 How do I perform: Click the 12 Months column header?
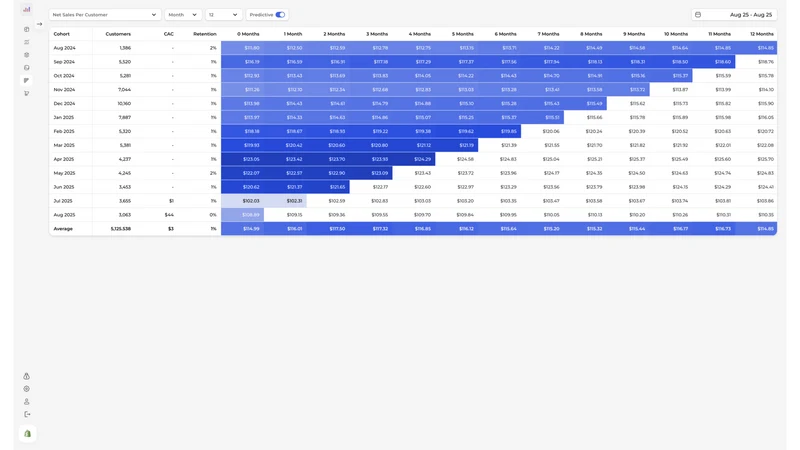(762, 34)
